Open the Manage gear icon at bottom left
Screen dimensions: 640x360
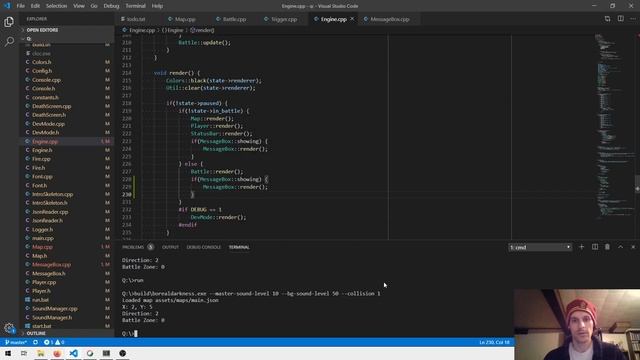(x=9, y=328)
